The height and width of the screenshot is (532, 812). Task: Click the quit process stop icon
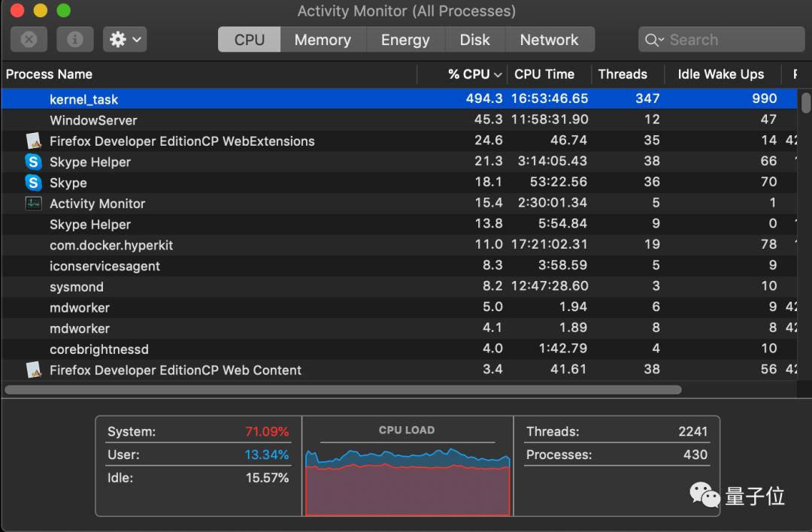(x=29, y=40)
